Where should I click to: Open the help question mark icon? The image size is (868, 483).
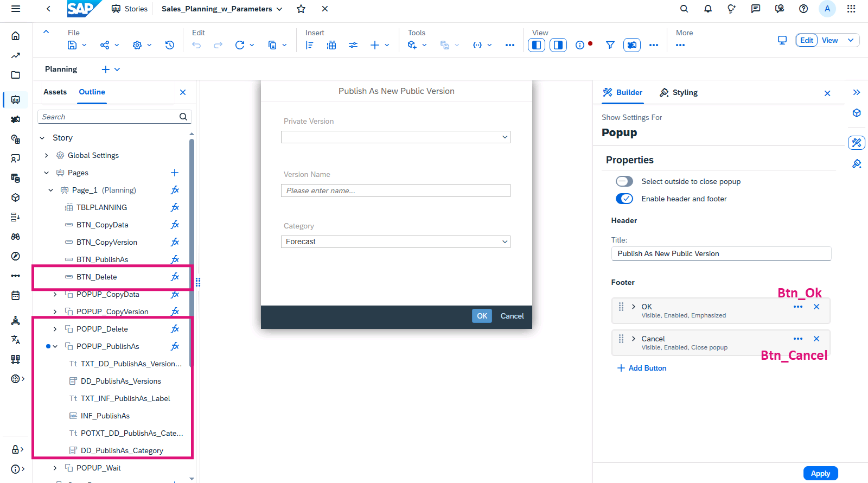[x=803, y=9]
